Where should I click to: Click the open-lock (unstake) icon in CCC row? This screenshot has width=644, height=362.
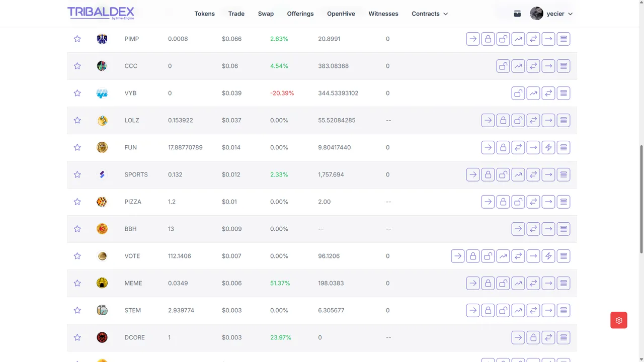[503, 66]
